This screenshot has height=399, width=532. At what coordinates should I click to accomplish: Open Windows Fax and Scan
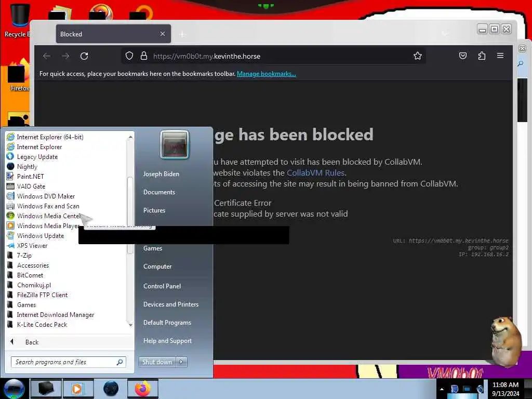coord(48,206)
